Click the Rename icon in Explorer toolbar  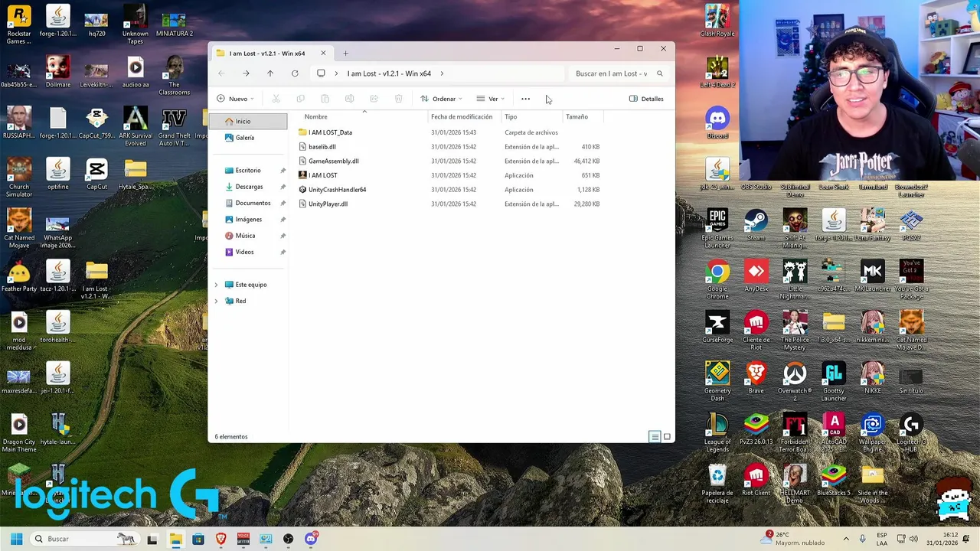350,99
